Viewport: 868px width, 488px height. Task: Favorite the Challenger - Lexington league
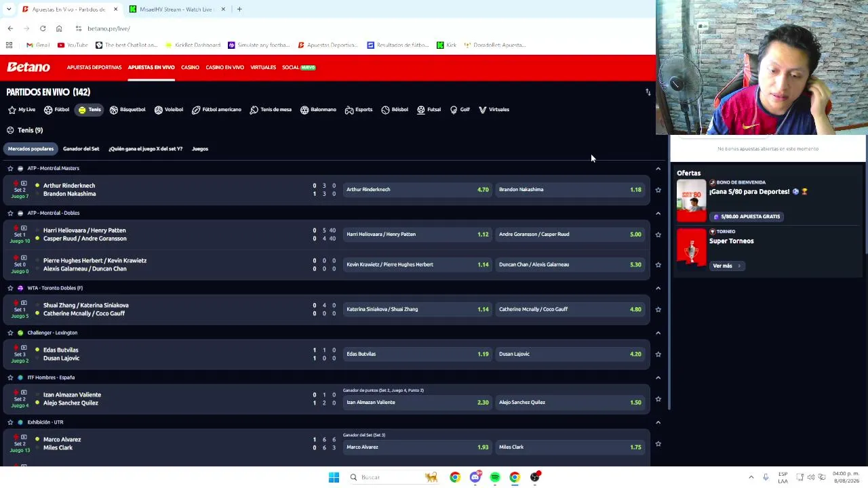[x=10, y=333]
